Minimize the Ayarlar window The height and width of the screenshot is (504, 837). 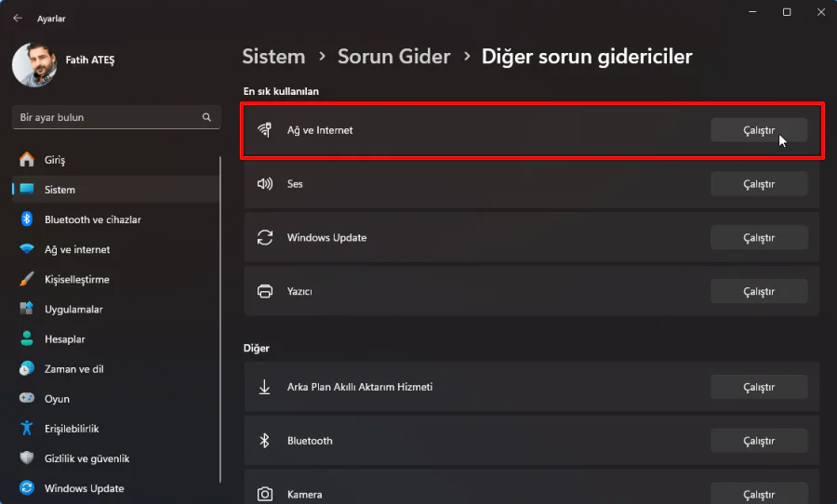(752, 12)
